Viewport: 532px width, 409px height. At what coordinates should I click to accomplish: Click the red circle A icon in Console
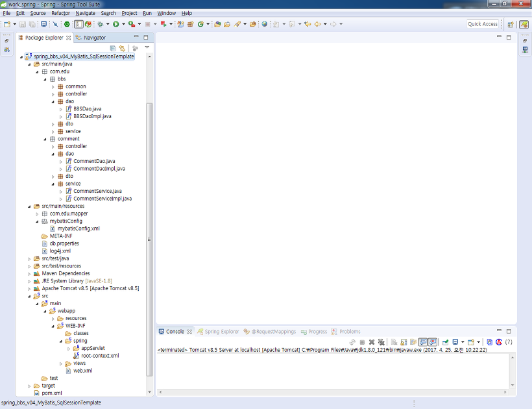pos(499,342)
